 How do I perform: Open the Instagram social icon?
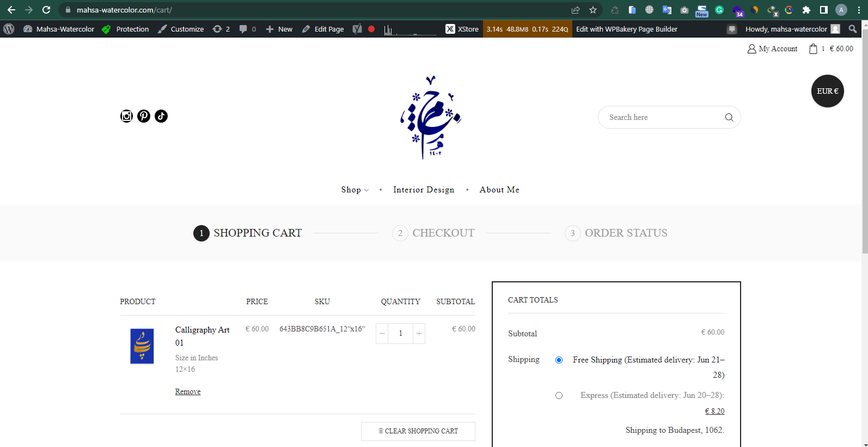pos(126,116)
